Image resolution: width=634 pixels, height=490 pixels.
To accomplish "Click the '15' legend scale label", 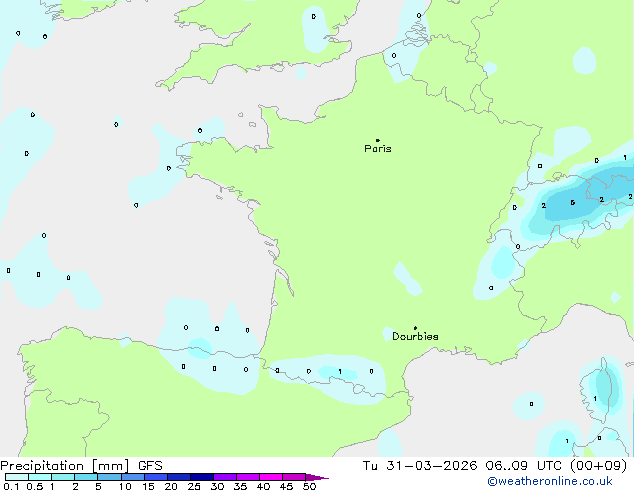I will (x=148, y=486).
